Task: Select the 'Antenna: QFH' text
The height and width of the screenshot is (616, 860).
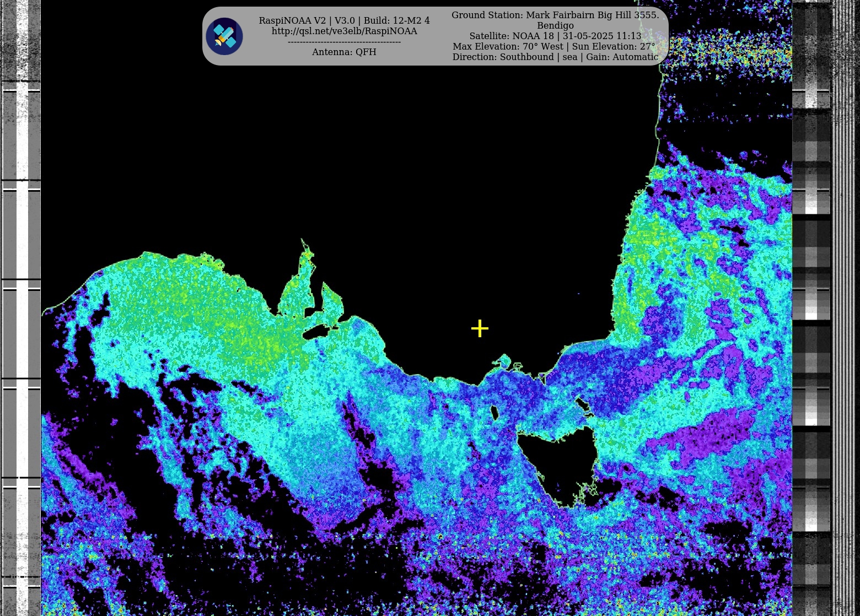Action: 344,52
